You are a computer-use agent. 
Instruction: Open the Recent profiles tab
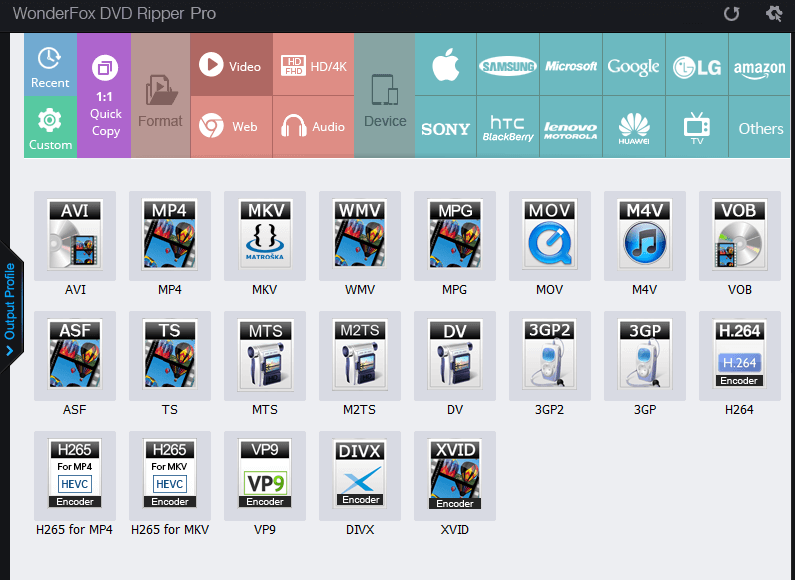tap(50, 64)
